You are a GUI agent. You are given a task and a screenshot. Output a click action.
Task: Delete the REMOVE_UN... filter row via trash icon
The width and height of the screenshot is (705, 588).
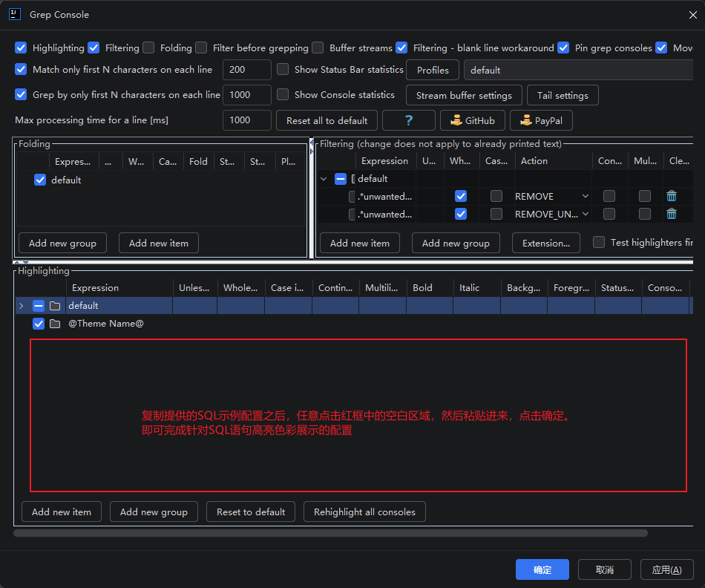coord(672,214)
